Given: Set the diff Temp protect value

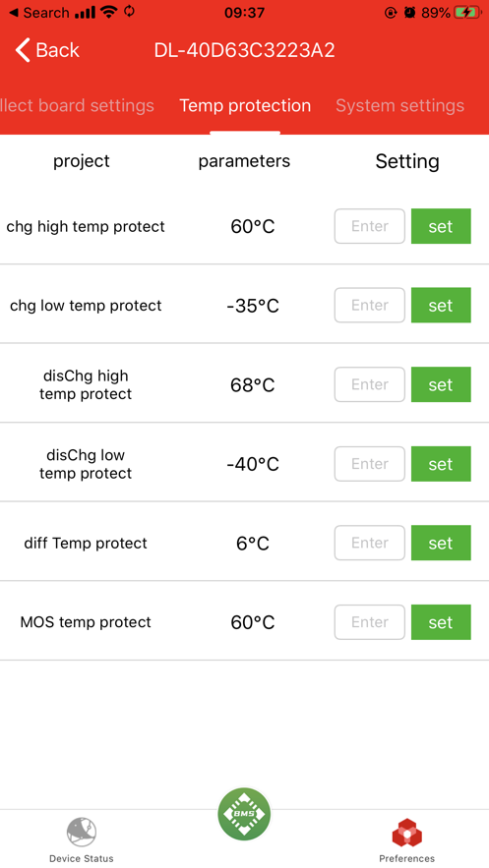Looking at the screenshot, I should pos(441,543).
